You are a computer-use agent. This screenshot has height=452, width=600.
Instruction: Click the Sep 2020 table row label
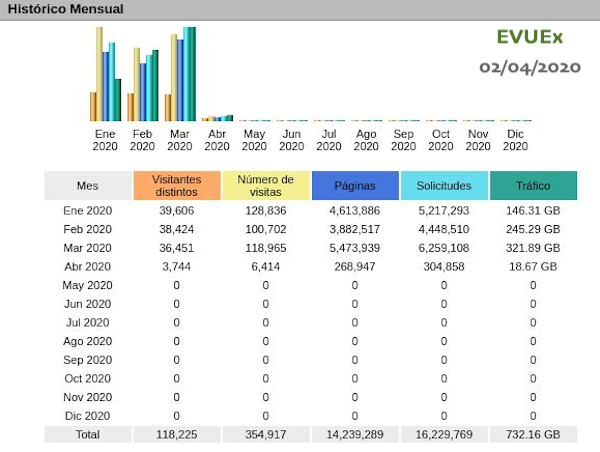pos(88,360)
